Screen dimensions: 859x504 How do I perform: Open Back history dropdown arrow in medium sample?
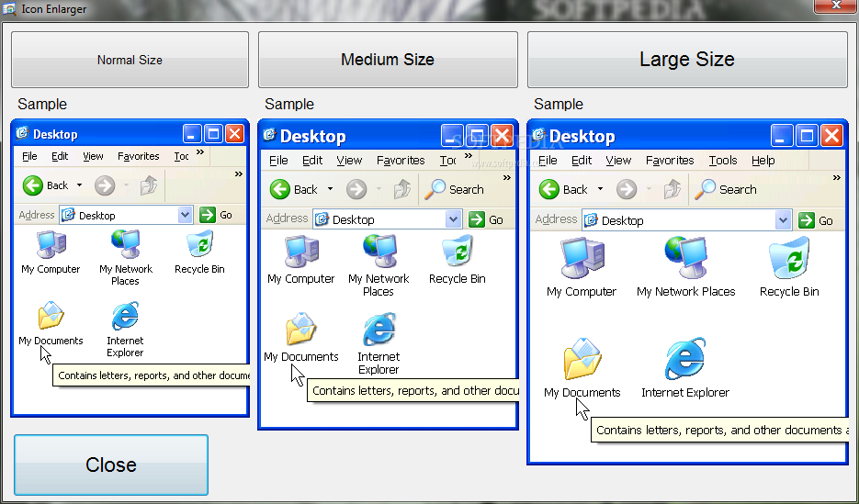point(331,189)
